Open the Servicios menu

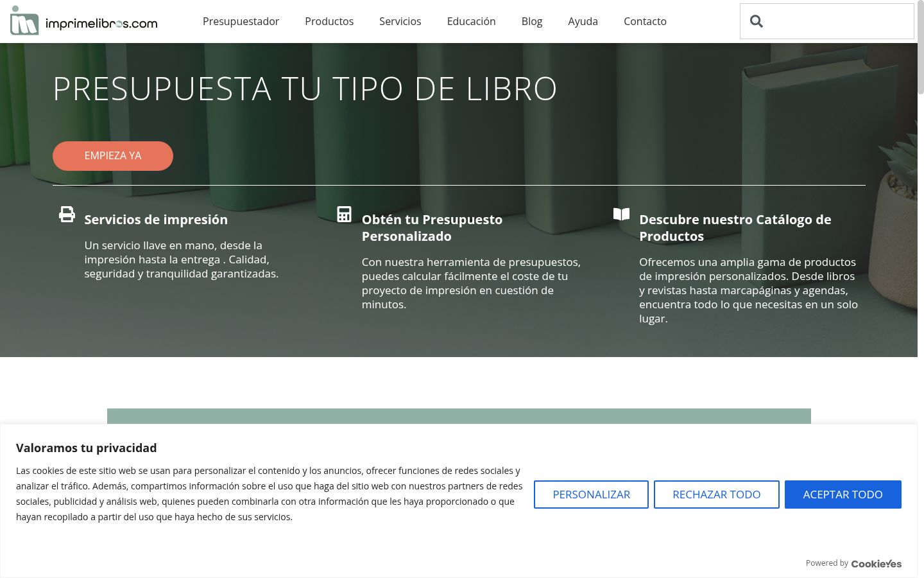tap(400, 21)
